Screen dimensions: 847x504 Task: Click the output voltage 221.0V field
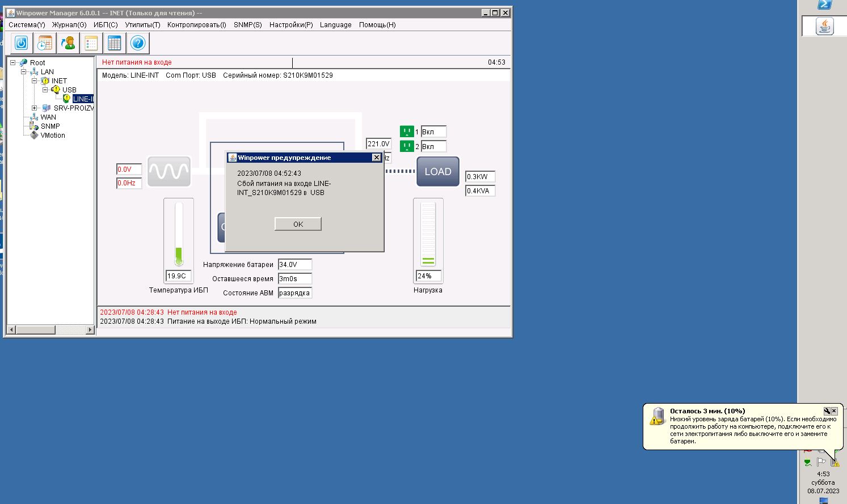(x=379, y=144)
